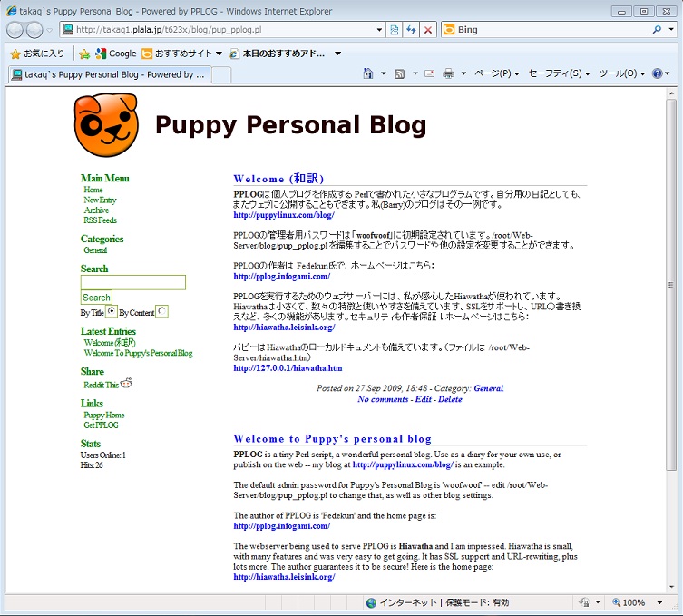Select the By Content radio button

tap(162, 311)
